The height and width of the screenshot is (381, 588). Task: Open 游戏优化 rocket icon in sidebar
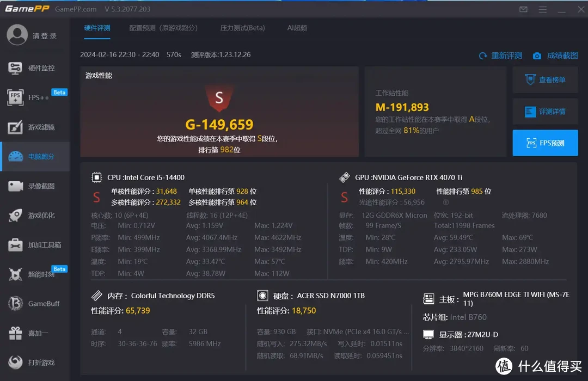tap(15, 215)
